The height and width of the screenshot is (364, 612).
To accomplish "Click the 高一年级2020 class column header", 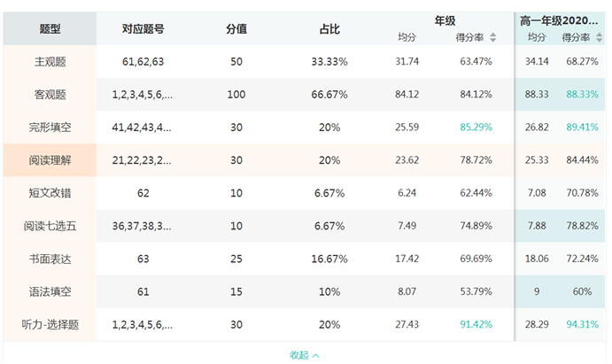I will pos(560,19).
